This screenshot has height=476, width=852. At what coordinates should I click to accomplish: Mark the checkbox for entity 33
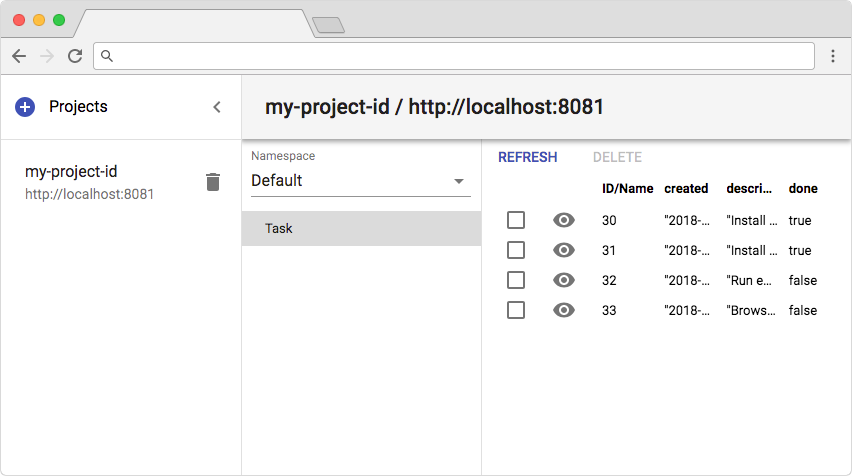coord(516,310)
